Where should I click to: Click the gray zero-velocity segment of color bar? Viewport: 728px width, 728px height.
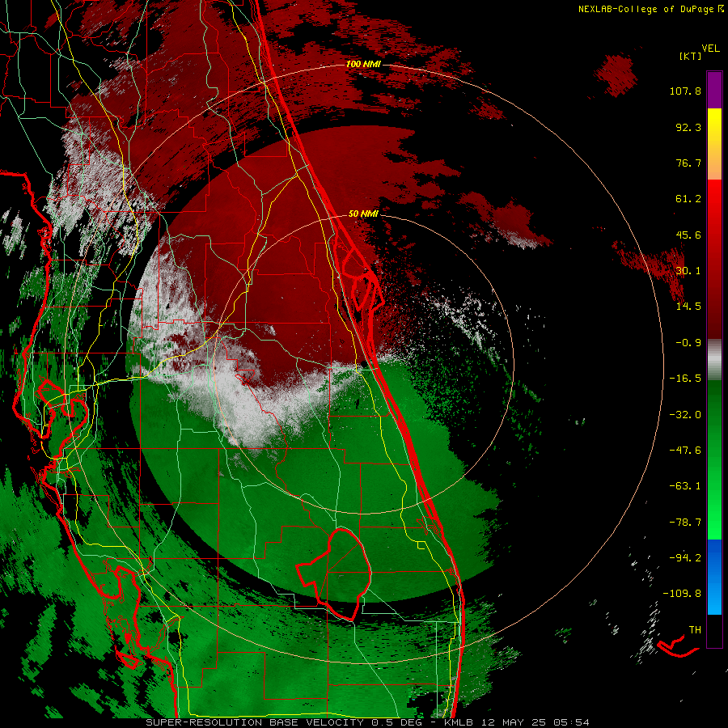(x=714, y=360)
